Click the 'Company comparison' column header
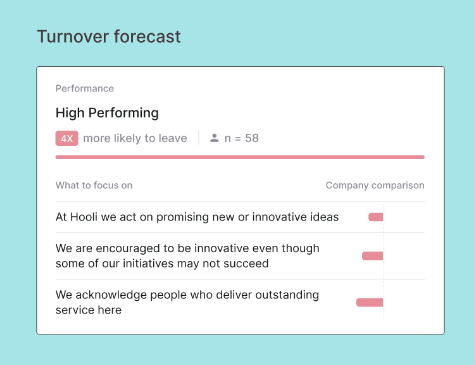Image resolution: width=475 pixels, height=365 pixels. point(375,185)
